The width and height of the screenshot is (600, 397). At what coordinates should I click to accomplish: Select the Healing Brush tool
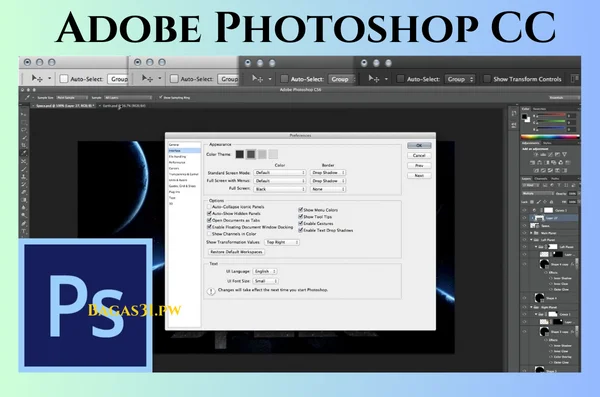click(23, 162)
